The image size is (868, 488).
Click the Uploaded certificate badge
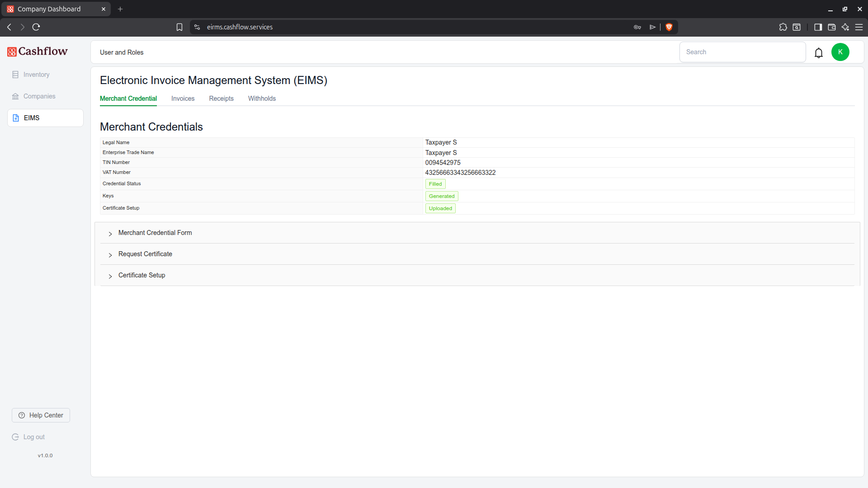440,208
